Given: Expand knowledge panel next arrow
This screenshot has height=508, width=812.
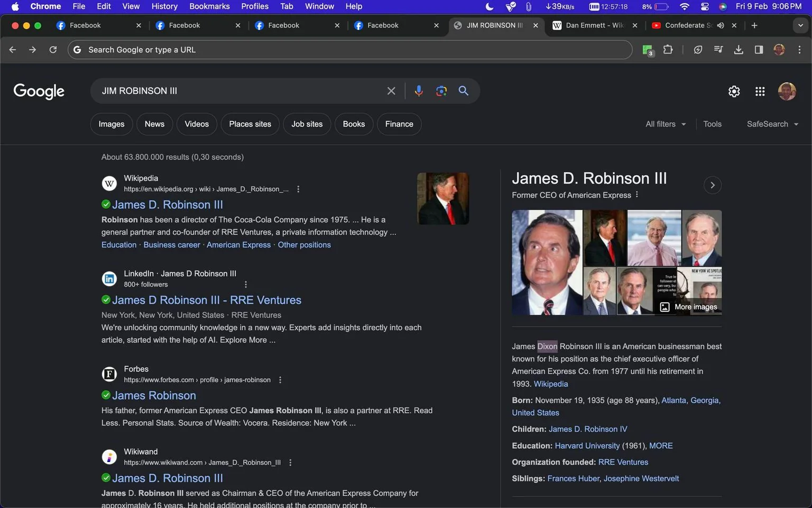Looking at the screenshot, I should coord(713,185).
